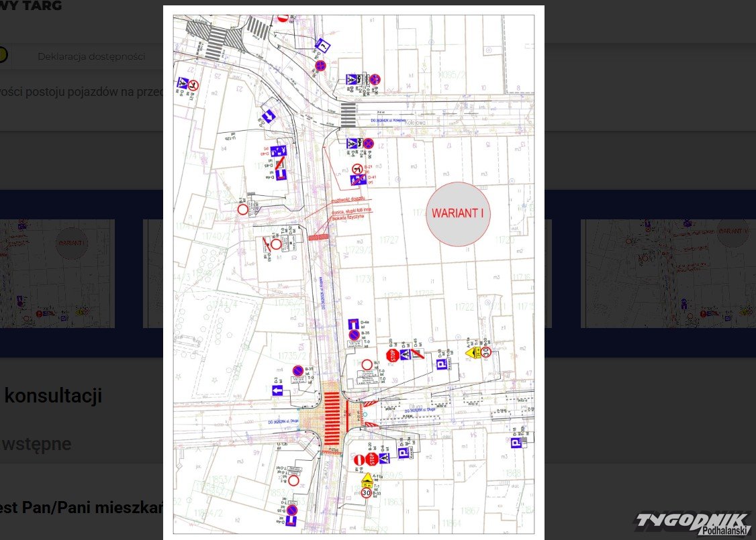Click the STOP sign above the intersection

[391, 354]
